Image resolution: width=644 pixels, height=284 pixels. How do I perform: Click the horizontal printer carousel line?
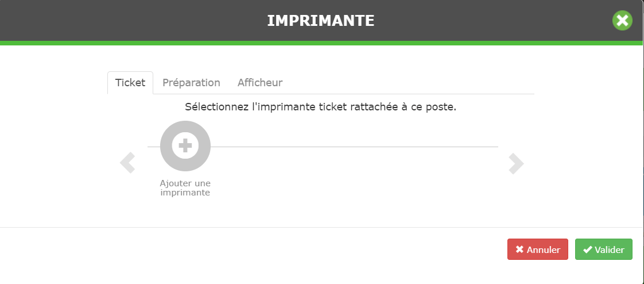tap(354, 147)
